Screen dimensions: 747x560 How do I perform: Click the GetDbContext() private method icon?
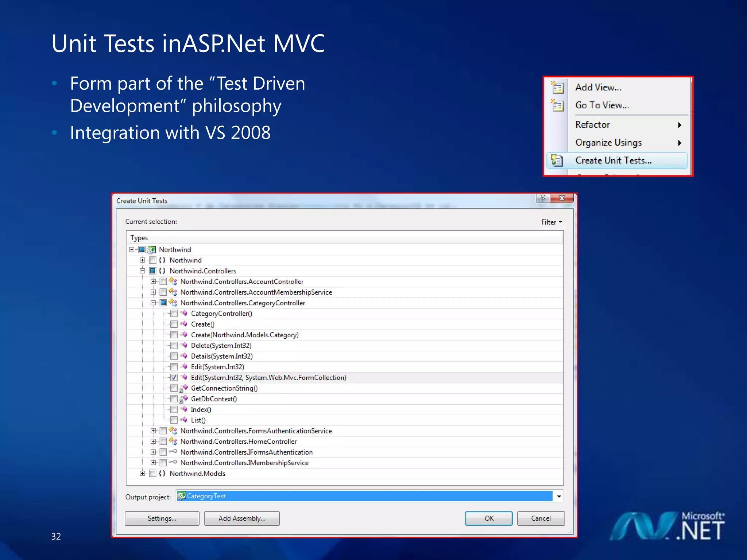pos(184,399)
